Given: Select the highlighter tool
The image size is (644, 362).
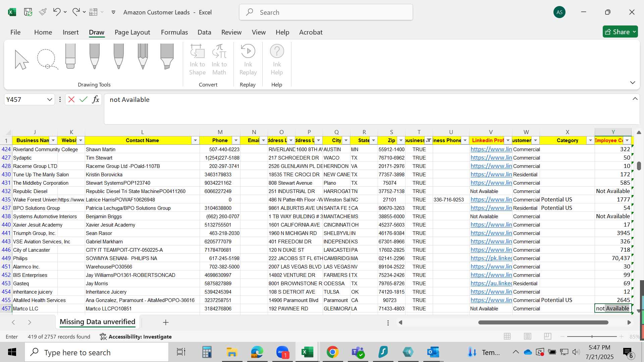Looking at the screenshot, I should point(167,56).
